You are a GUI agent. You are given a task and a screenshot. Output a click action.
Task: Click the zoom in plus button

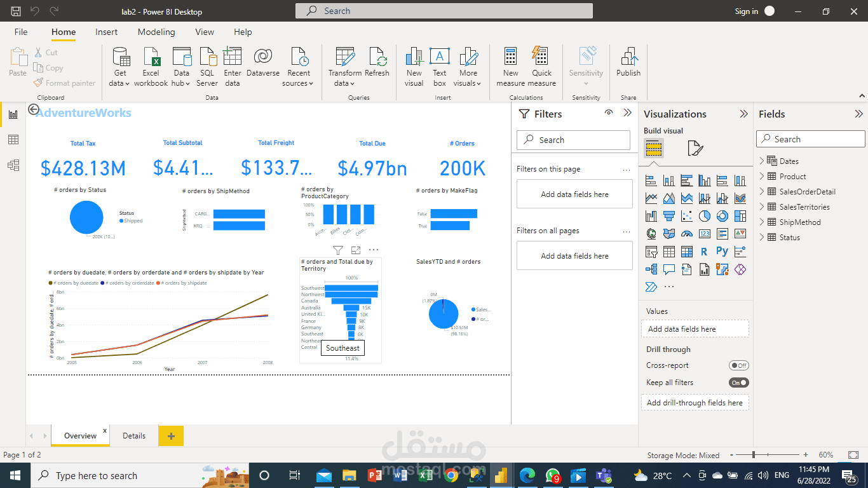pos(806,455)
